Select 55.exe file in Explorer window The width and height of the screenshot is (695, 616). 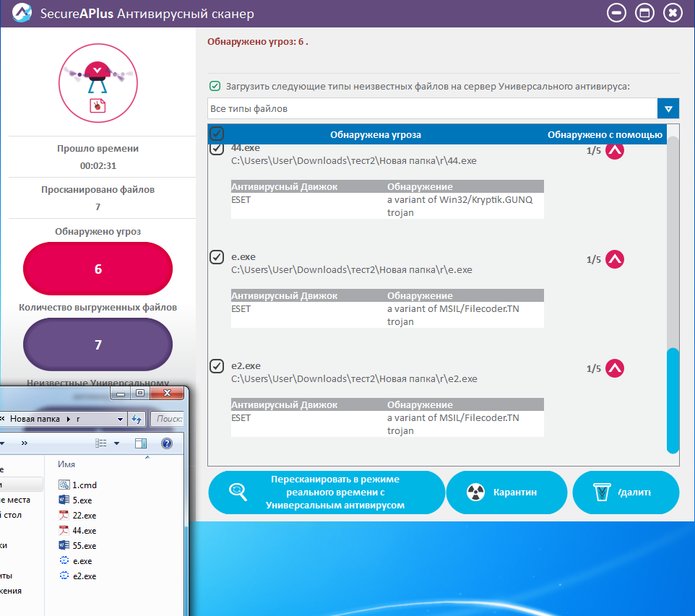[78, 545]
